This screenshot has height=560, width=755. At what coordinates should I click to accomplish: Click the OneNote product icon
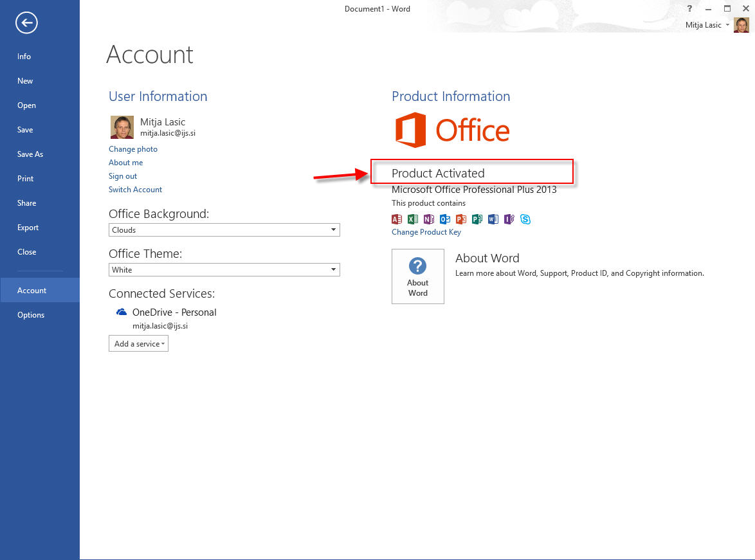click(x=429, y=219)
